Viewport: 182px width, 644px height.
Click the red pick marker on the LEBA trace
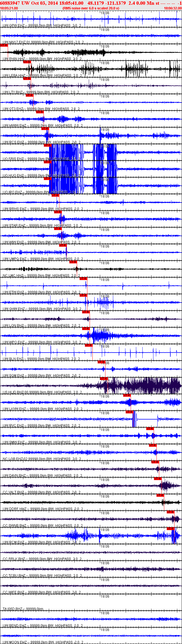(27, 62)
